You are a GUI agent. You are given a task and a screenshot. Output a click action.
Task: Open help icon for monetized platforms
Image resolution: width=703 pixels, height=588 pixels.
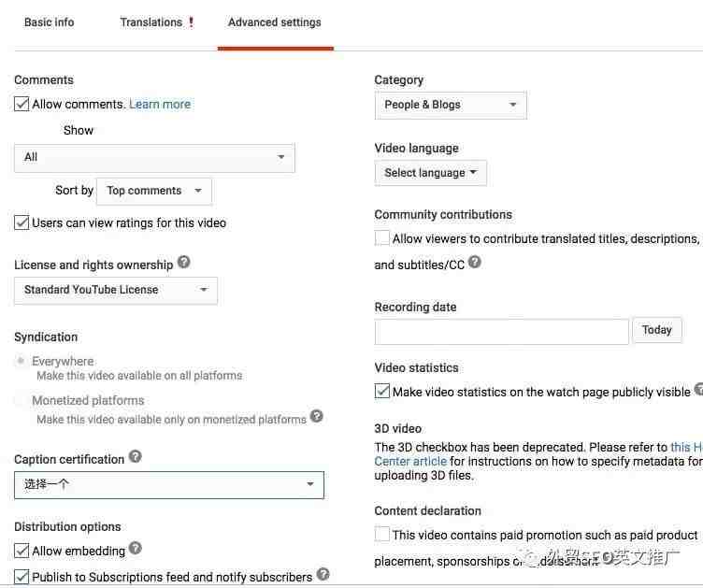pyautogui.click(x=317, y=416)
